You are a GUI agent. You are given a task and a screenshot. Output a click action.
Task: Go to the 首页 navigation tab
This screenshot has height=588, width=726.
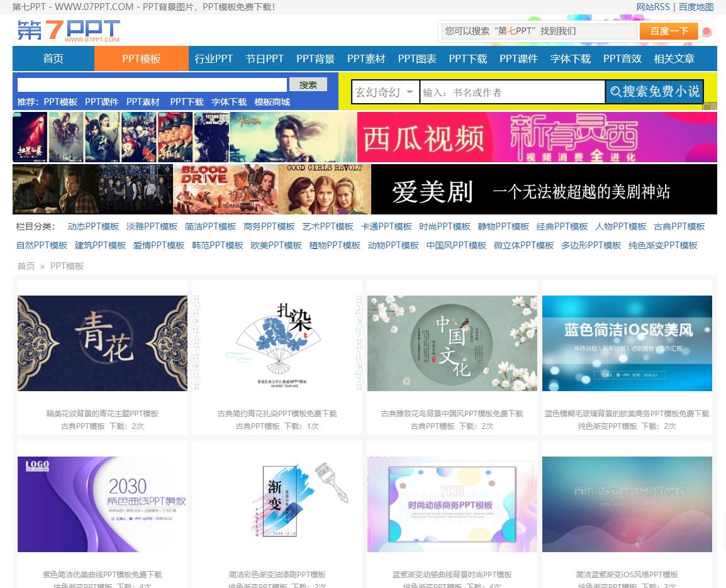[x=53, y=59]
